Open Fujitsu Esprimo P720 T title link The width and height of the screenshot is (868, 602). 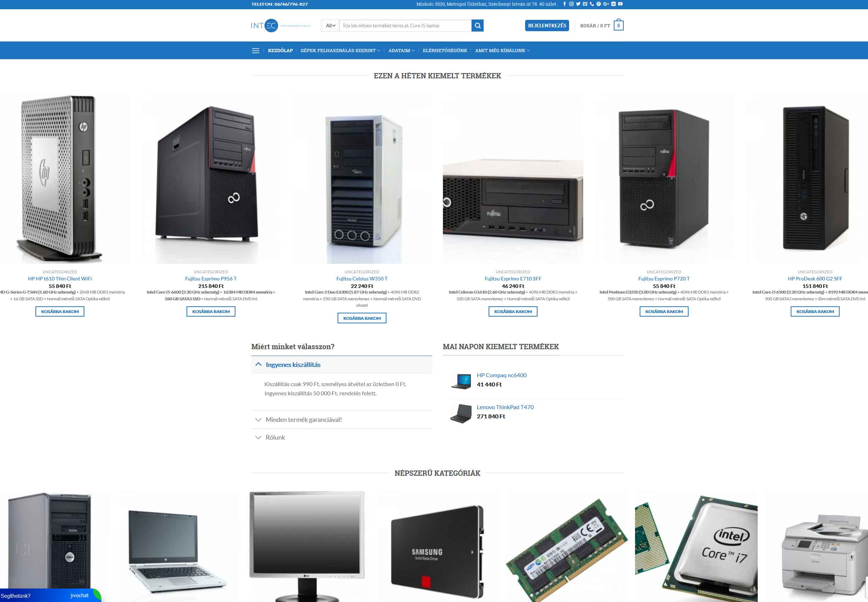click(x=664, y=279)
